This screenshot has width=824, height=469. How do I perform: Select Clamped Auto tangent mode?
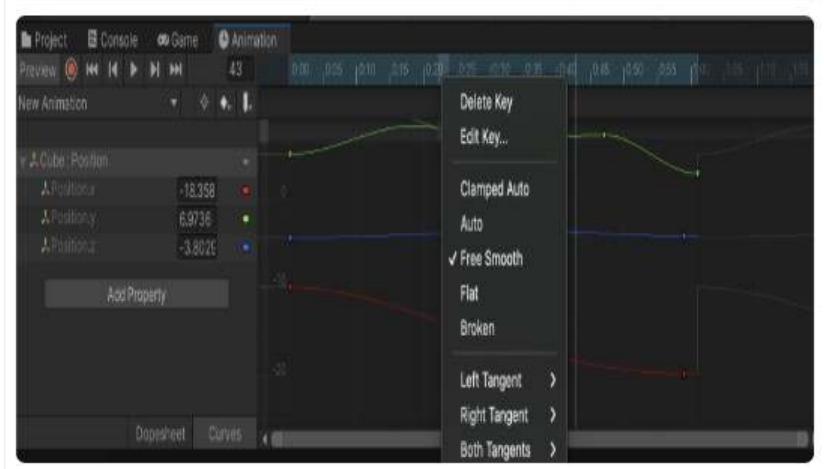coord(494,189)
